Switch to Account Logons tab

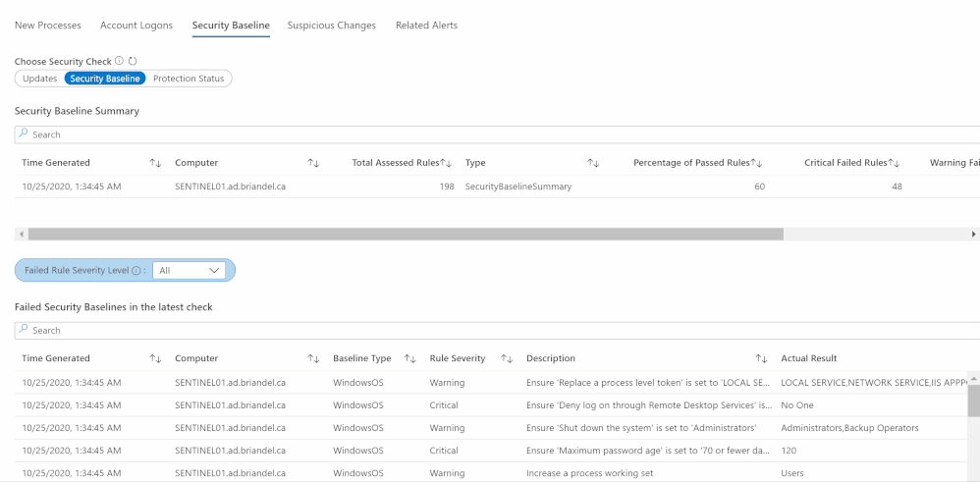click(136, 26)
